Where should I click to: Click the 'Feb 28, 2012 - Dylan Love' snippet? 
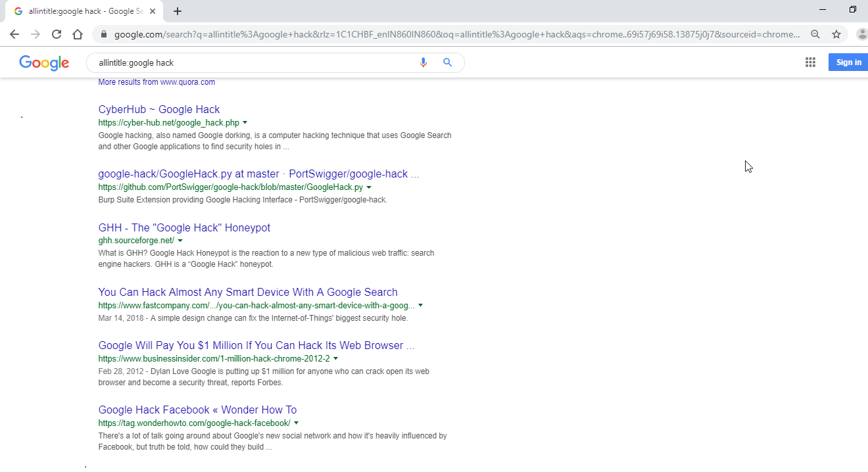click(264, 377)
